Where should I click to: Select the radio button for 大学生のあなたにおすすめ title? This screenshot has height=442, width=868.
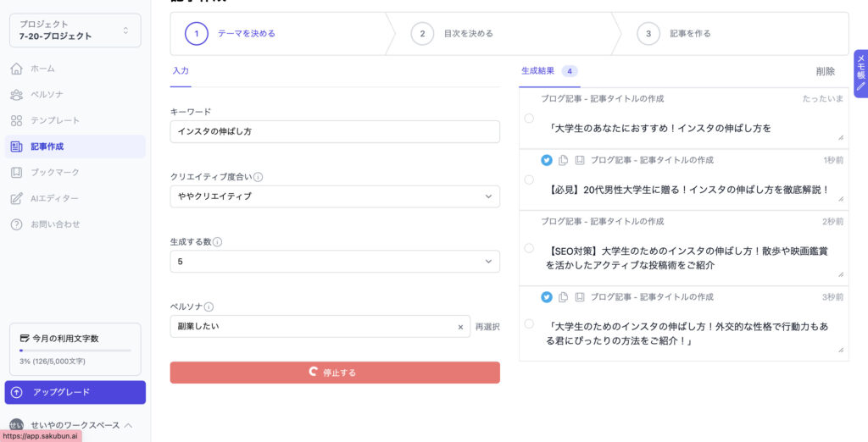pyautogui.click(x=529, y=119)
